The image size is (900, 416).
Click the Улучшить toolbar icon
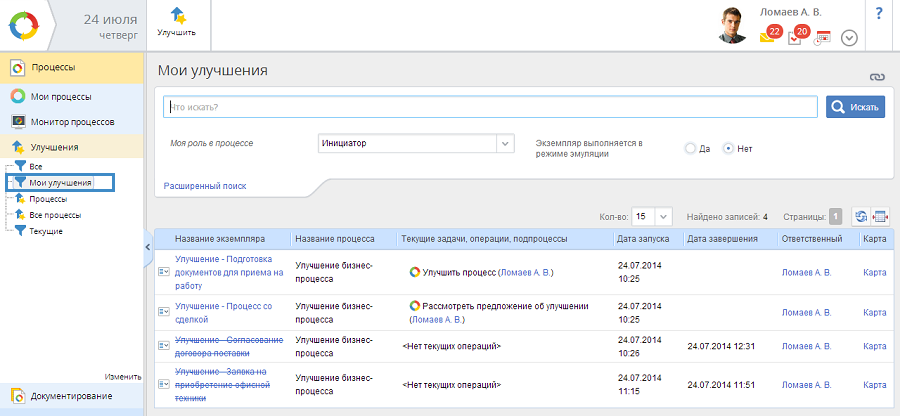click(176, 20)
